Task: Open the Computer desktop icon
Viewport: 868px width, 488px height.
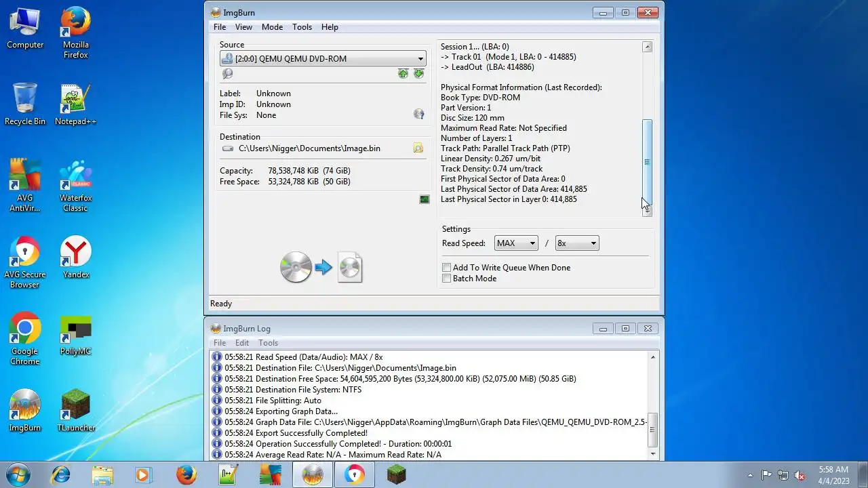Action: coord(25,28)
